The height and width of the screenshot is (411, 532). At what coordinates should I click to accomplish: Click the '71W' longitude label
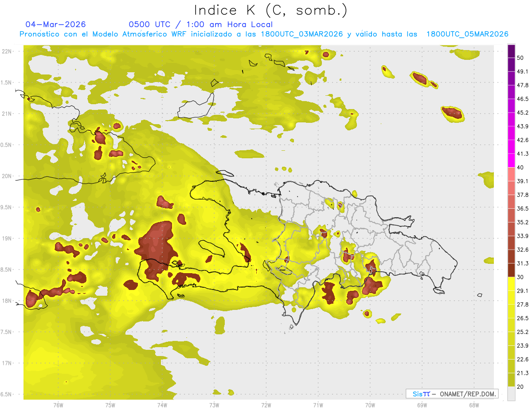(x=318, y=405)
